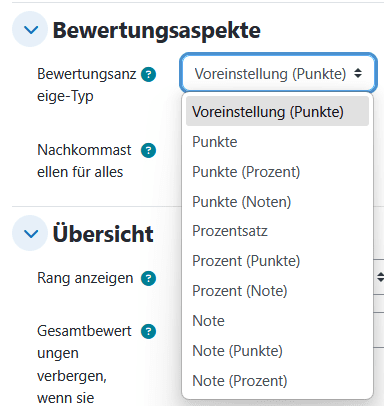Click the Bewertungsaspekte heading
Image resolution: width=384 pixels, height=406 pixels.
[157, 30]
